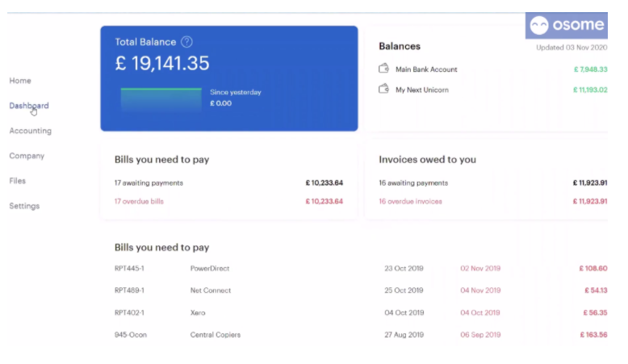Go to the Accounting section

(30, 131)
